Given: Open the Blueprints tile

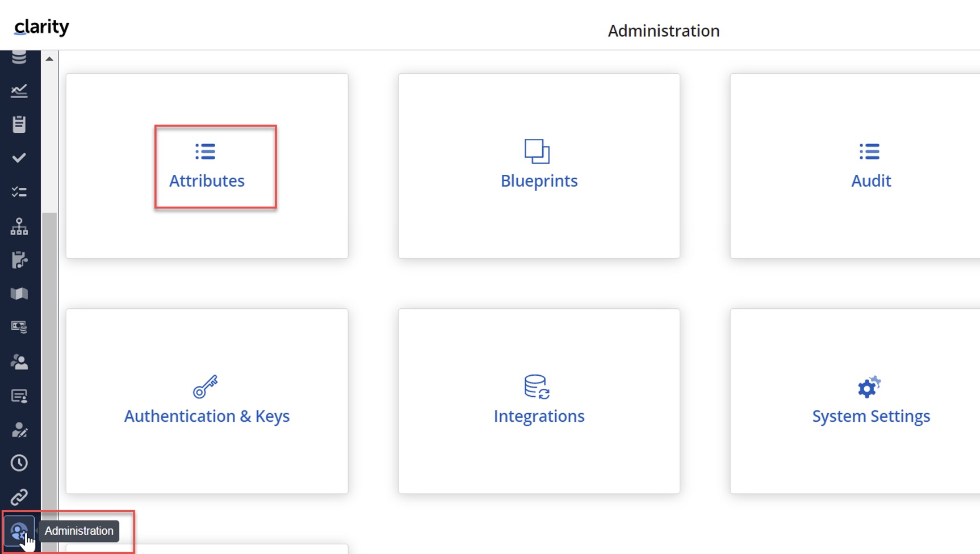Looking at the screenshot, I should tap(539, 166).
